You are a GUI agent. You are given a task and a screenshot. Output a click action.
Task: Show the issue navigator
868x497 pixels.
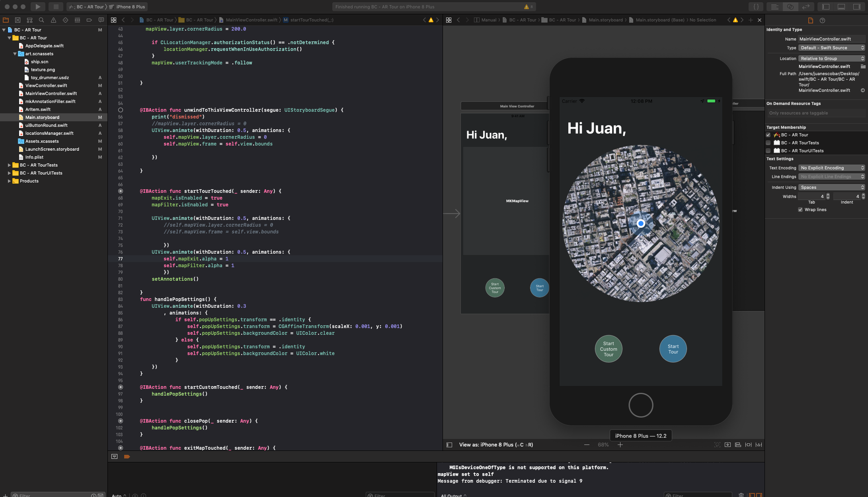(53, 20)
